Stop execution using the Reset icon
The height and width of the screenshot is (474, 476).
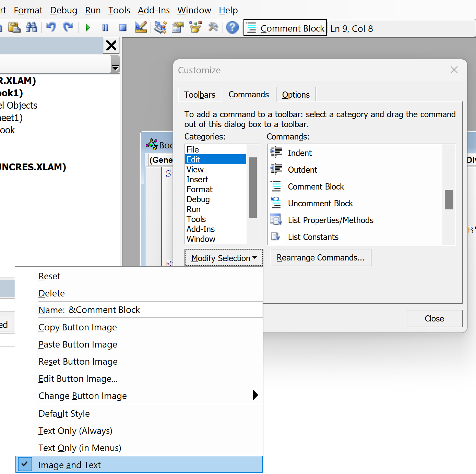[x=122, y=27]
